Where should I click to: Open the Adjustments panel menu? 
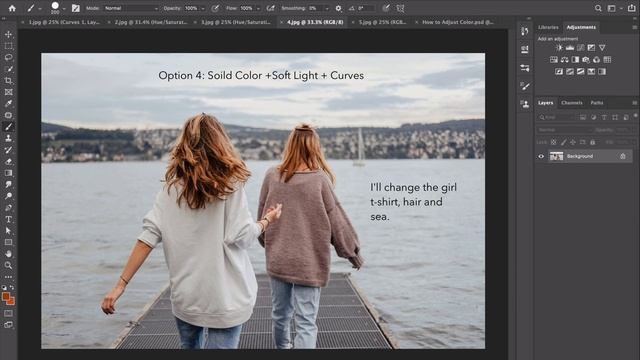click(634, 27)
